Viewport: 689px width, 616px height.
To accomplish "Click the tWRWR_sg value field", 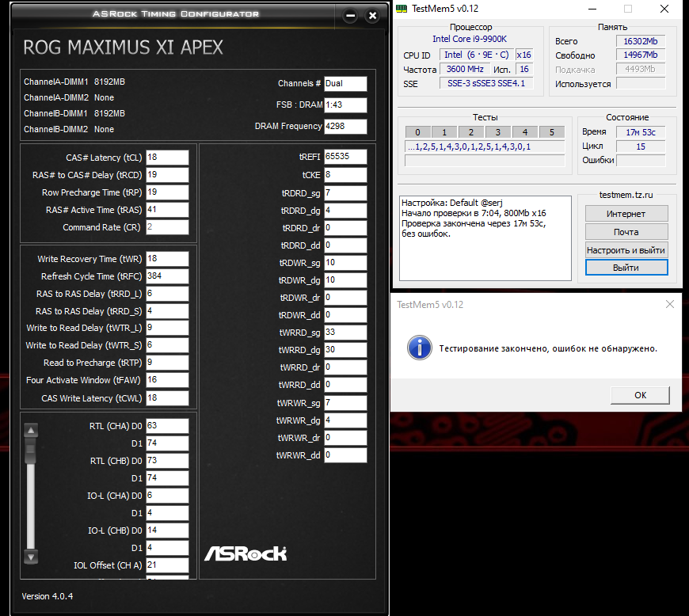I will pos(345,403).
